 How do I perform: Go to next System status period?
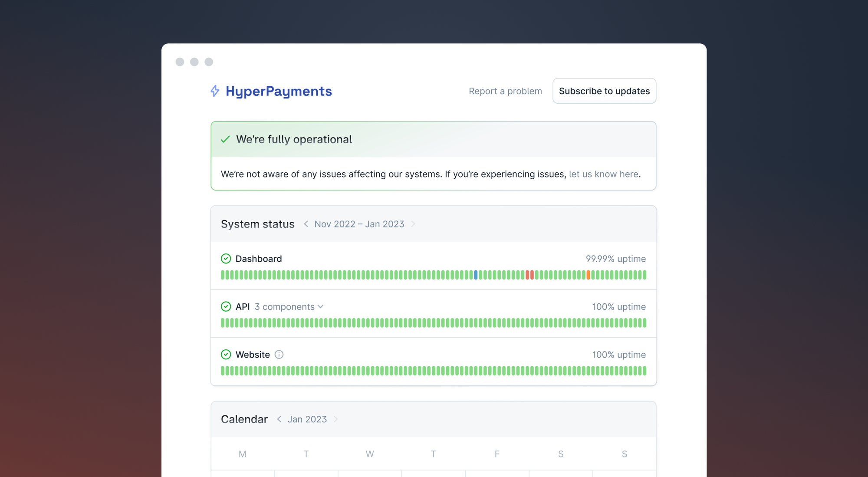point(413,224)
